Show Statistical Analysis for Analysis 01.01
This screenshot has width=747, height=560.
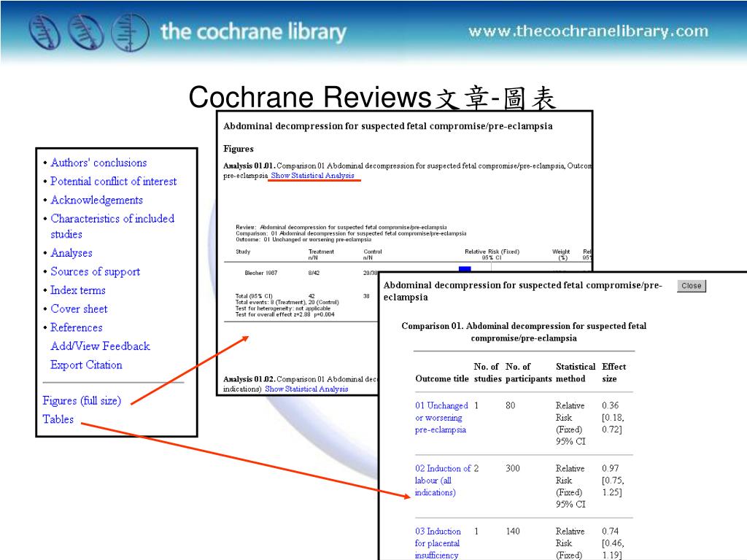click(x=312, y=175)
